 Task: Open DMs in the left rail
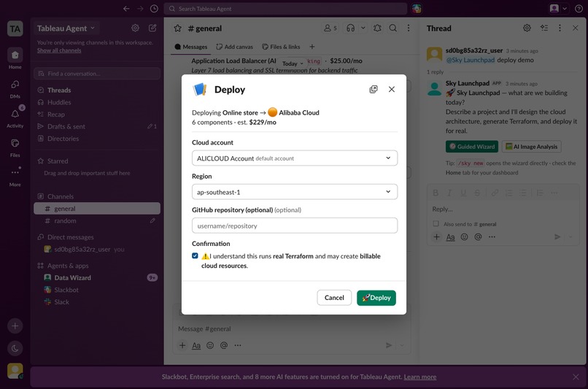(15, 88)
